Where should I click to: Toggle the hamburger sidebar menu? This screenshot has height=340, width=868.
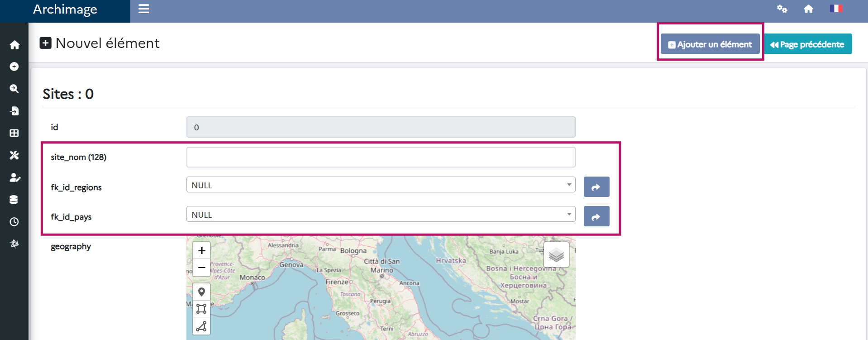(x=144, y=9)
